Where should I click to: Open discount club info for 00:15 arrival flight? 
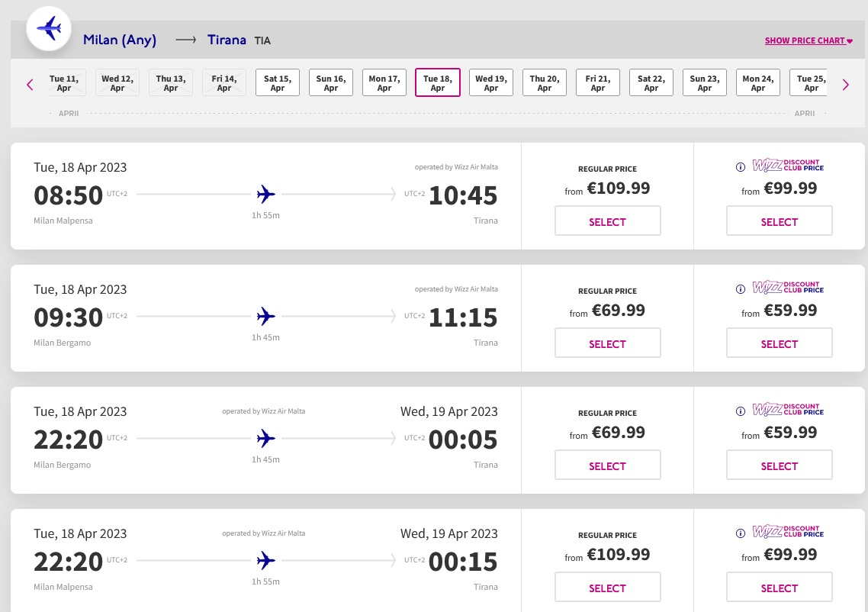(740, 533)
